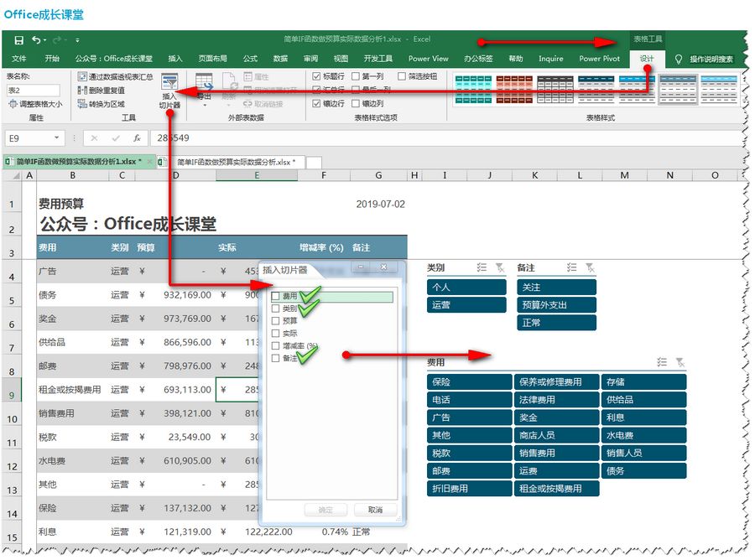This screenshot has height=560, width=755.
Task: Open the 文件 File tab
Action: click(x=19, y=59)
